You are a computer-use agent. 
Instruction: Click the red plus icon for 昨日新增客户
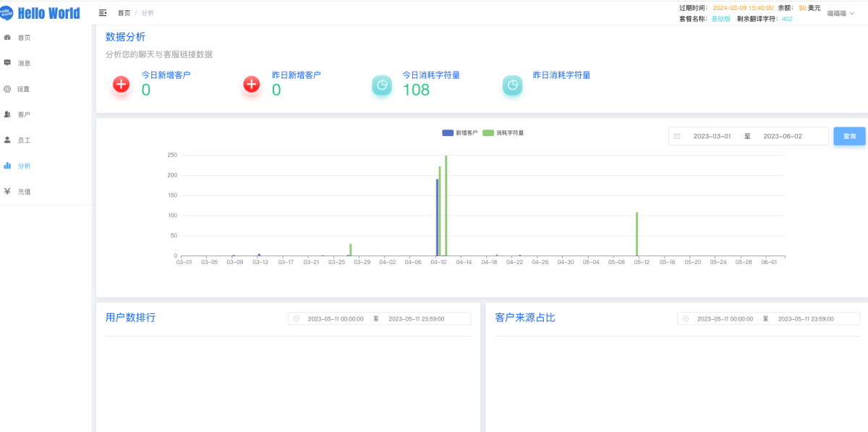tap(252, 85)
